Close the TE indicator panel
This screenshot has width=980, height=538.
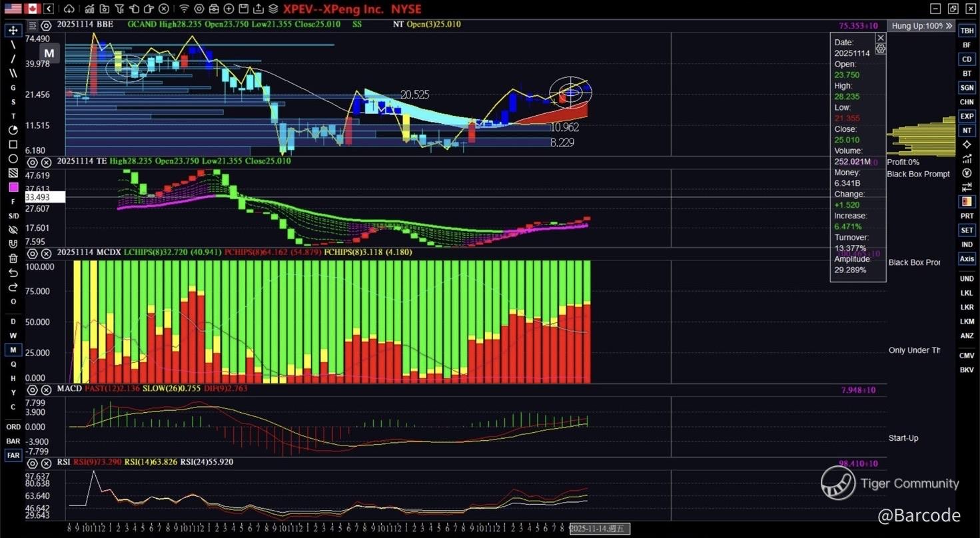coord(46,162)
